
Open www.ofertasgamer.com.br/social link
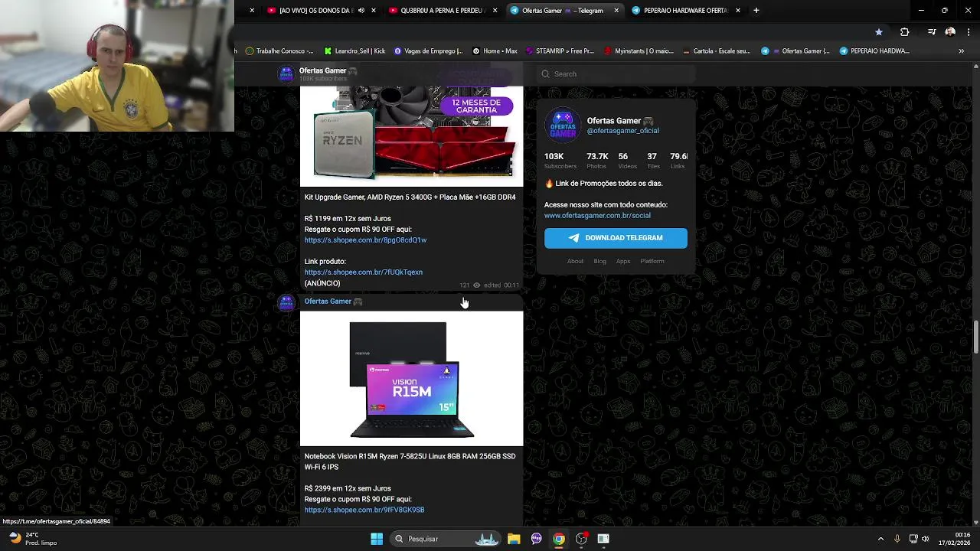[597, 216]
